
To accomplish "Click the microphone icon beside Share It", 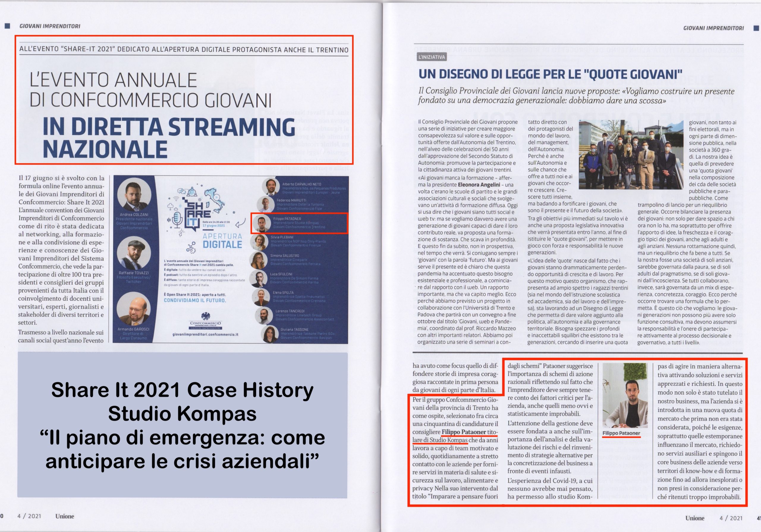I will [178, 219].
